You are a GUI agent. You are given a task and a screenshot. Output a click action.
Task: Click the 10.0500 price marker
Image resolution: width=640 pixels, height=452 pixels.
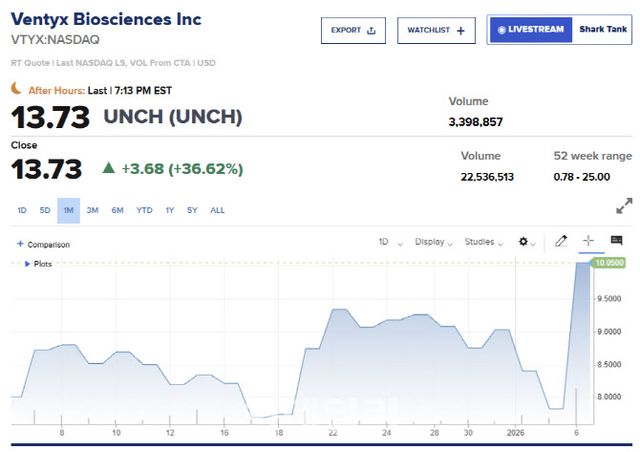coord(608,263)
